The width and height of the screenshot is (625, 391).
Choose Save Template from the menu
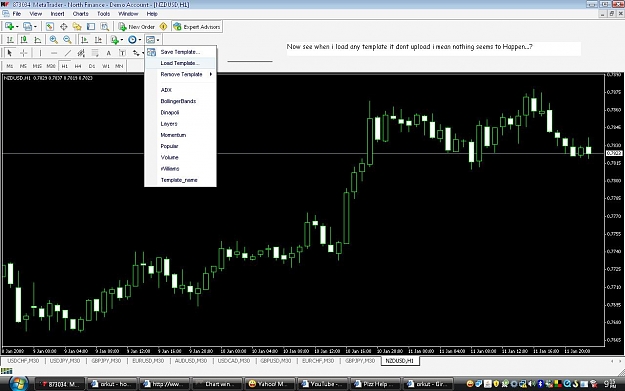[181, 52]
